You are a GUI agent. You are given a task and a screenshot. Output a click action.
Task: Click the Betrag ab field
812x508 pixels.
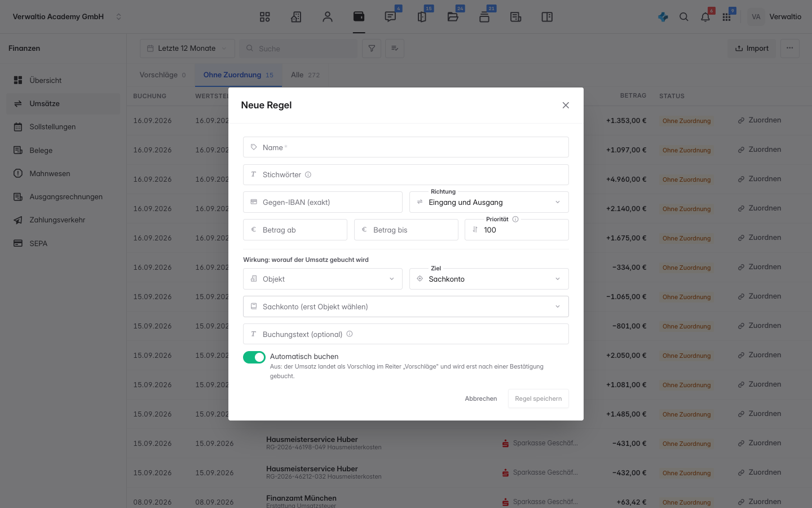pos(295,230)
